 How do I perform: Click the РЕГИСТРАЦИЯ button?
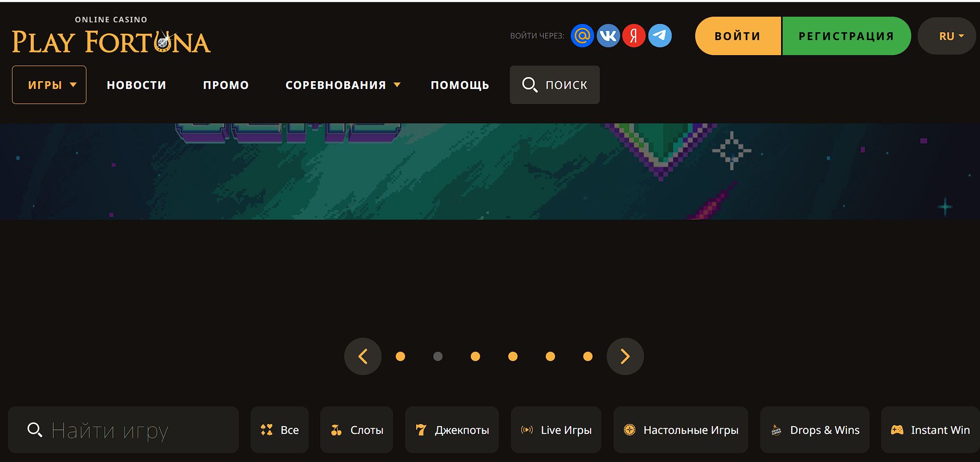click(x=846, y=36)
